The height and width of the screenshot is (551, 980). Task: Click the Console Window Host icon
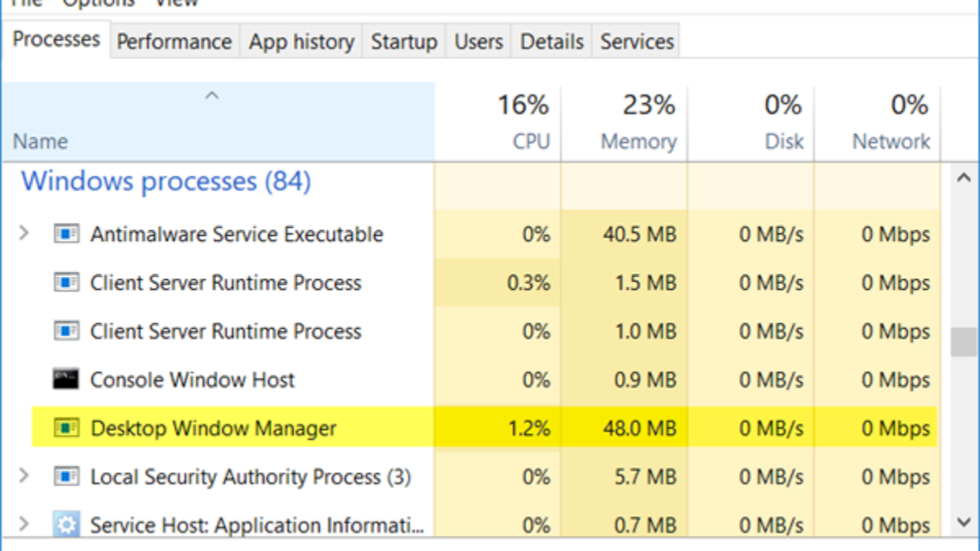[66, 380]
